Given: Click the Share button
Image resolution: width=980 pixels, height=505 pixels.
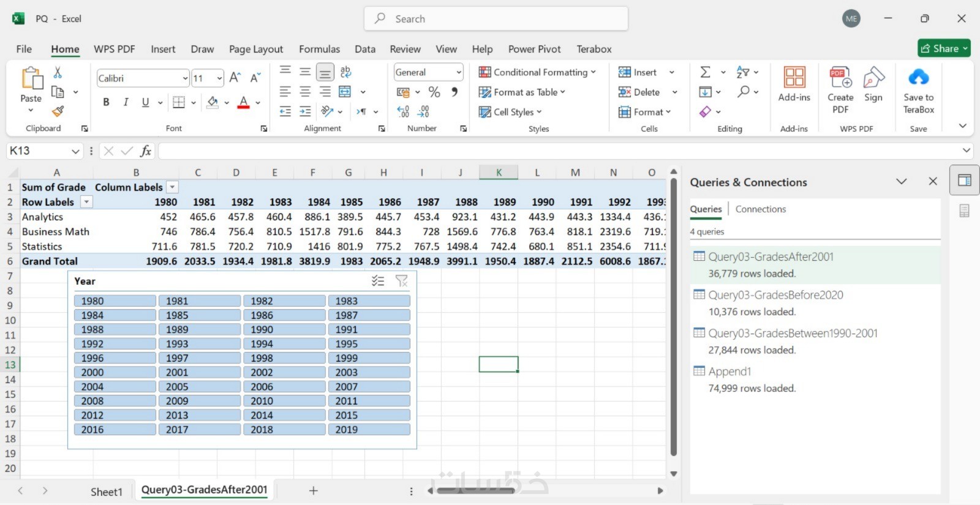Looking at the screenshot, I should [x=944, y=48].
